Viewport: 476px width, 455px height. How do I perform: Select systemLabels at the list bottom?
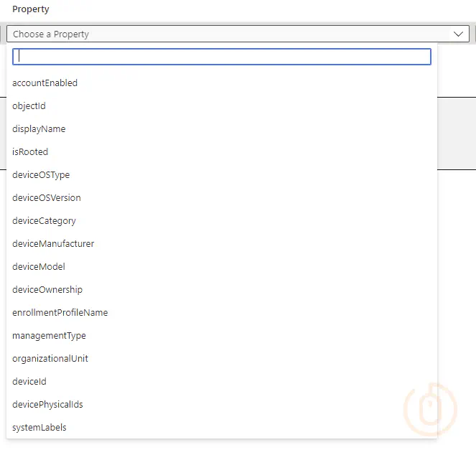(x=39, y=428)
